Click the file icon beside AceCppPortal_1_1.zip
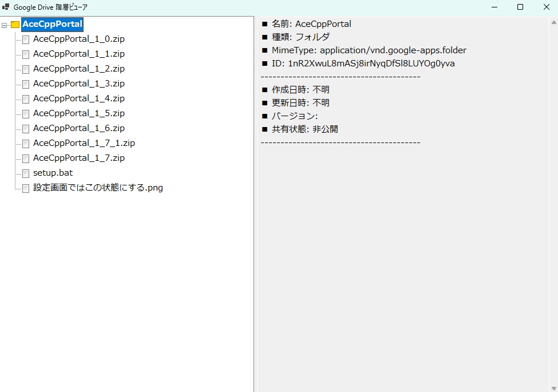The height and width of the screenshot is (392, 558). (26, 54)
